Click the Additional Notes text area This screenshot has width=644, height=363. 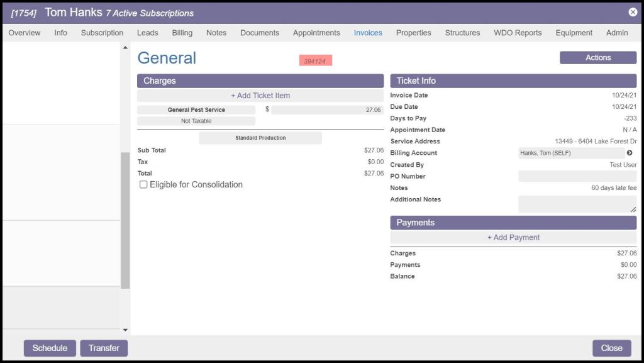click(x=576, y=203)
